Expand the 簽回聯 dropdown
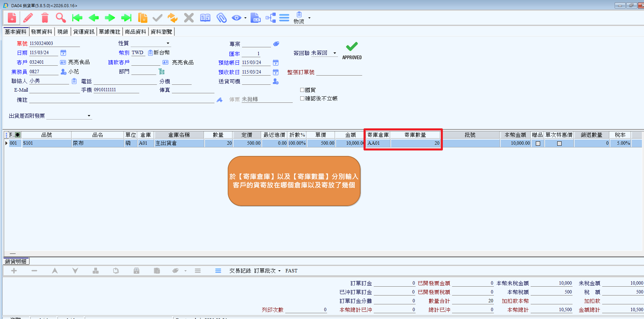Screen dimensions: 644x319 (335, 53)
